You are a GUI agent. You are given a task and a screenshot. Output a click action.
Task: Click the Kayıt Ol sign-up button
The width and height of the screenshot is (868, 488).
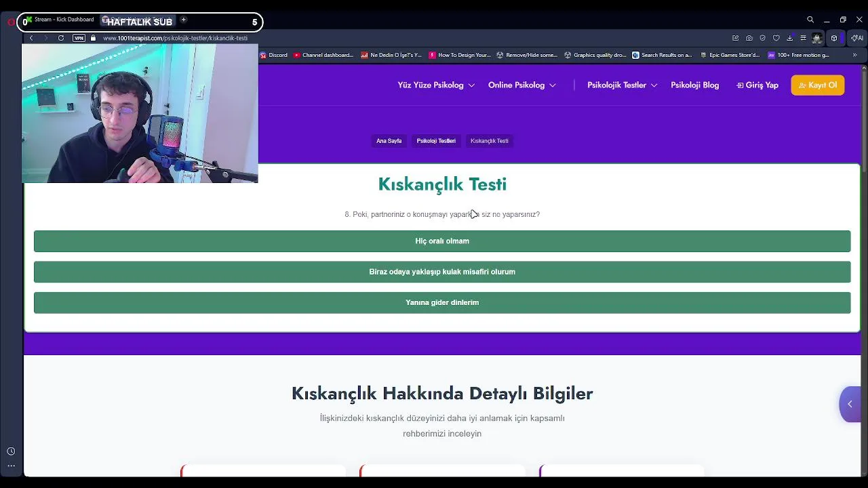pos(818,85)
